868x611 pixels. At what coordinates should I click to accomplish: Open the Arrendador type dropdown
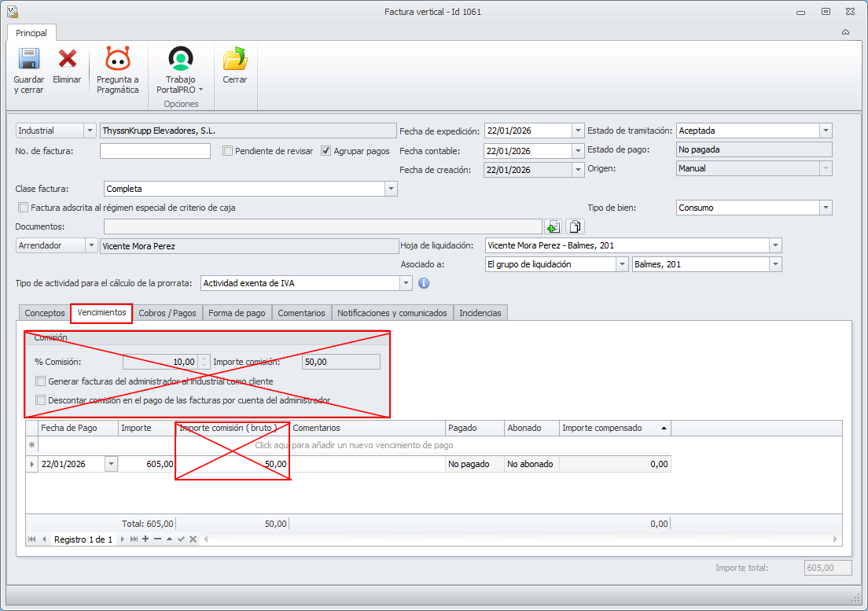click(x=91, y=245)
